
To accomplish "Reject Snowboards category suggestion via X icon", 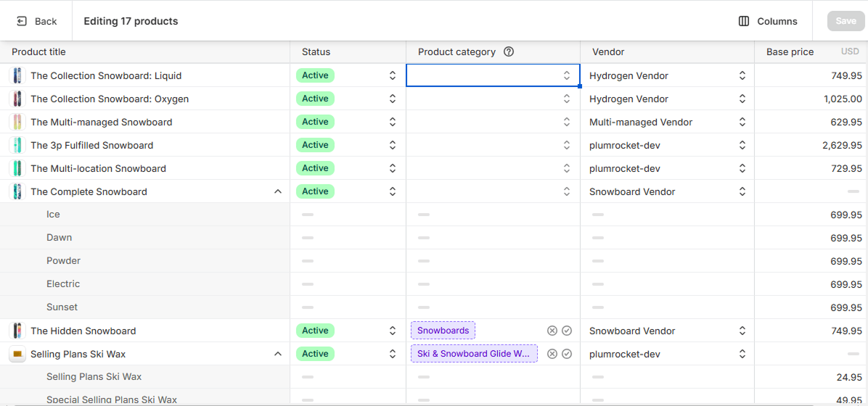I will click(x=552, y=331).
